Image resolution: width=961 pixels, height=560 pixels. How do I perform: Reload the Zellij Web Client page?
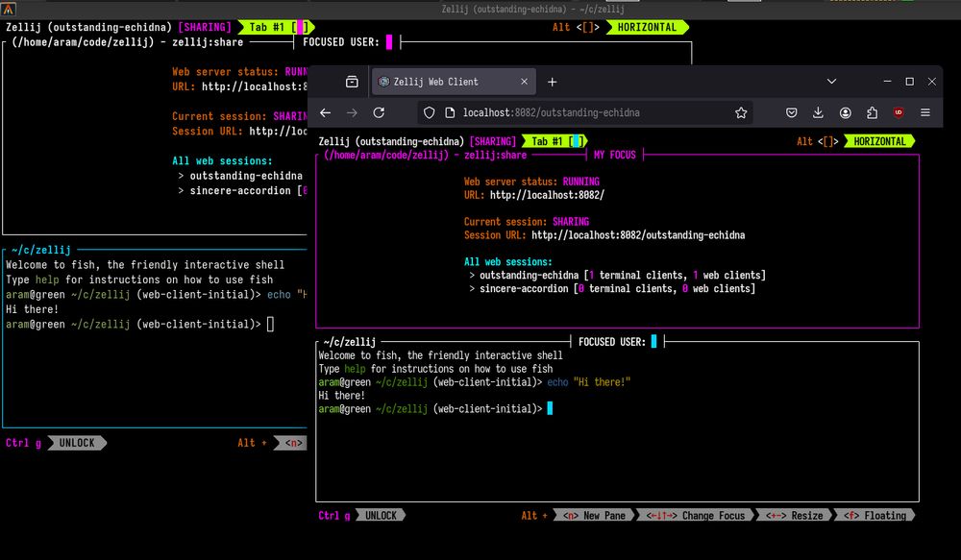pyautogui.click(x=379, y=112)
